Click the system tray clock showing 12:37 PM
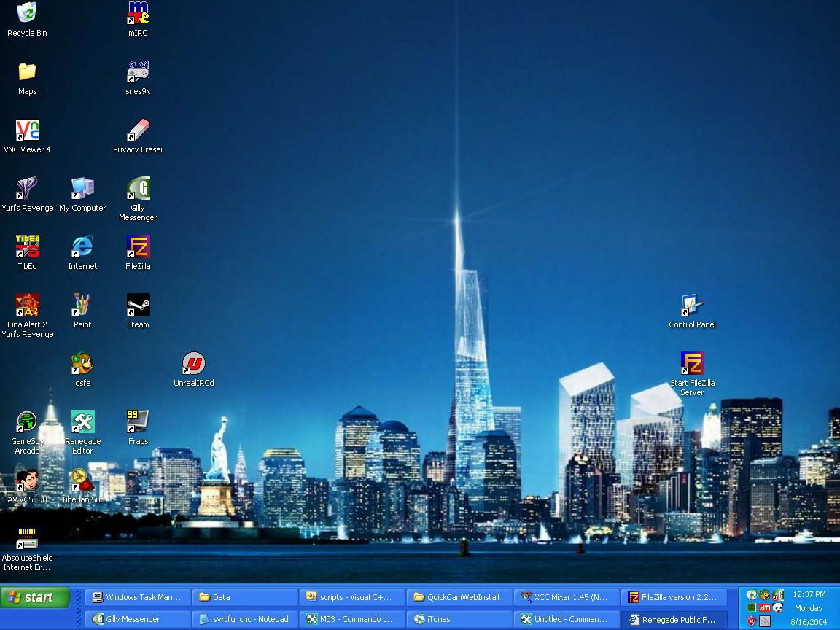840x630 pixels. pyautogui.click(x=809, y=594)
